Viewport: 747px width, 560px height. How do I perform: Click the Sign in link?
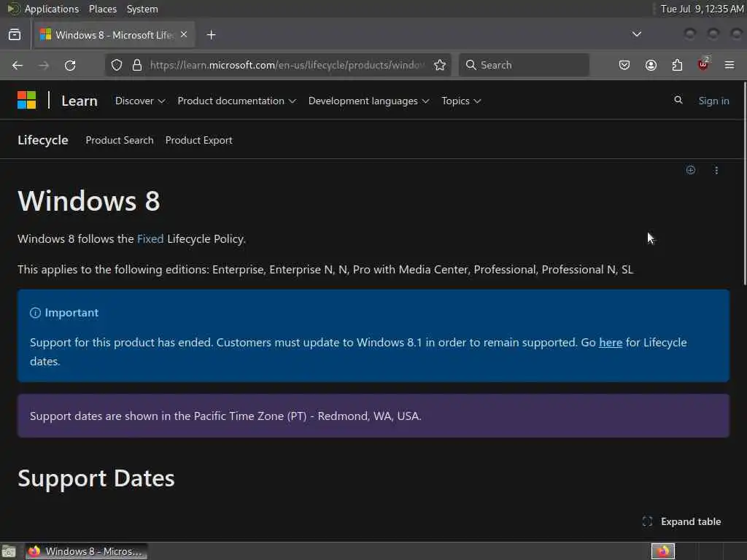(x=713, y=101)
